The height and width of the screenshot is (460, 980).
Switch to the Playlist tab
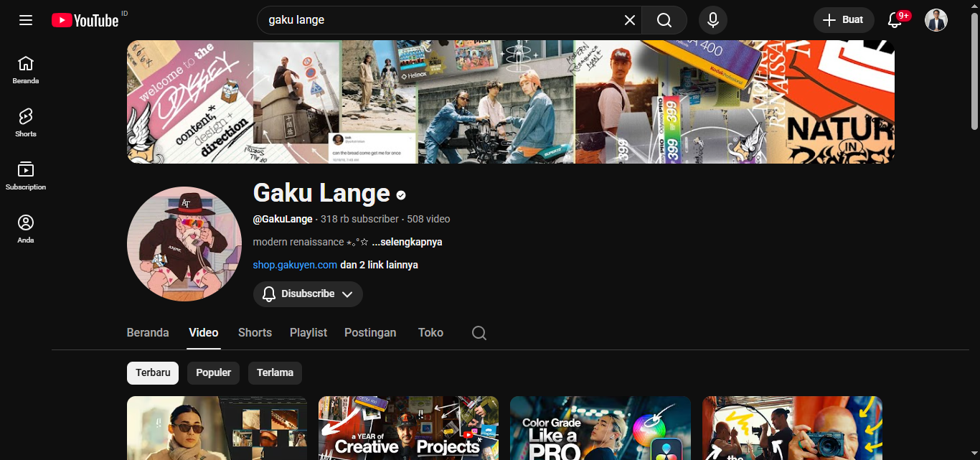pos(308,333)
